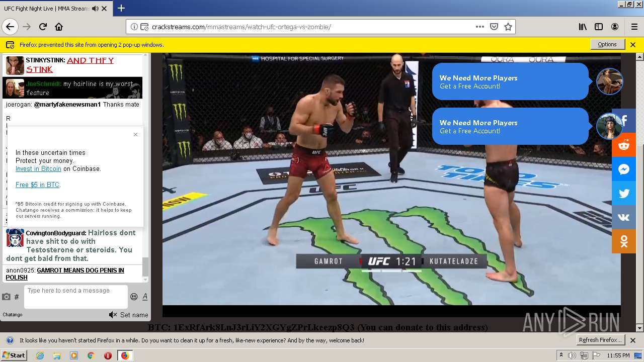Image resolution: width=644 pixels, height=362 pixels.
Task: Open the network tray icon
Action: (x=584, y=355)
